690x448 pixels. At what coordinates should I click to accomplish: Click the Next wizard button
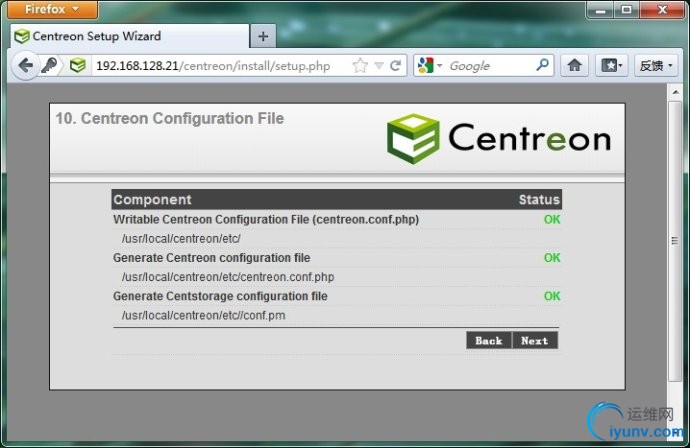pos(535,341)
